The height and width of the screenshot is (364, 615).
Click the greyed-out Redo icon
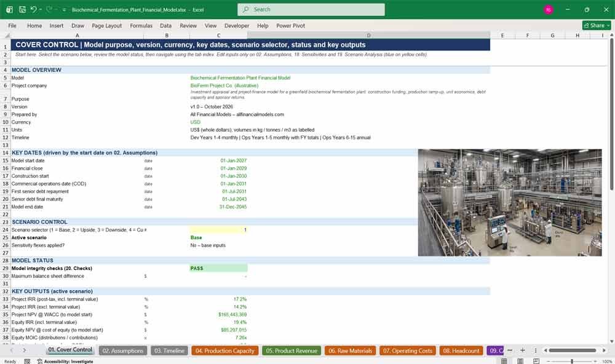click(49, 9)
